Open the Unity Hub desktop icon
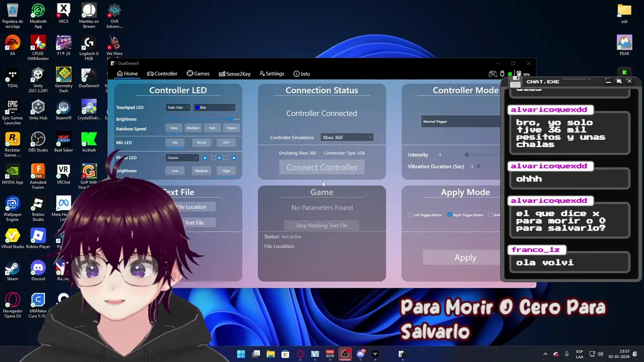 38,110
